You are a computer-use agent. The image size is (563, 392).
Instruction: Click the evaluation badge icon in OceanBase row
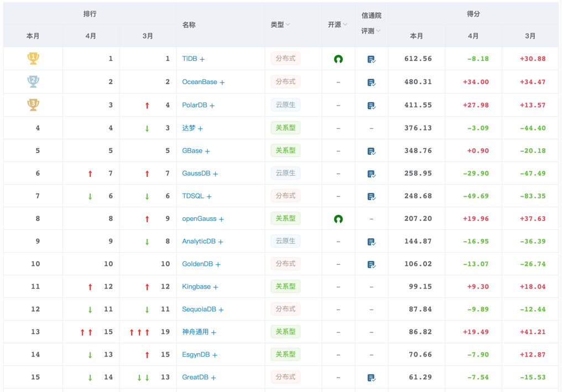pyautogui.click(x=372, y=82)
